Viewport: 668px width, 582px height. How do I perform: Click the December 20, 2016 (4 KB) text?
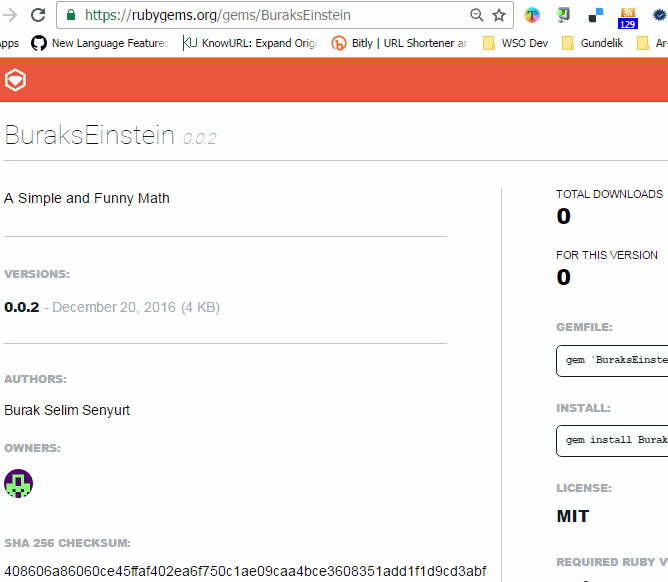coord(136,307)
